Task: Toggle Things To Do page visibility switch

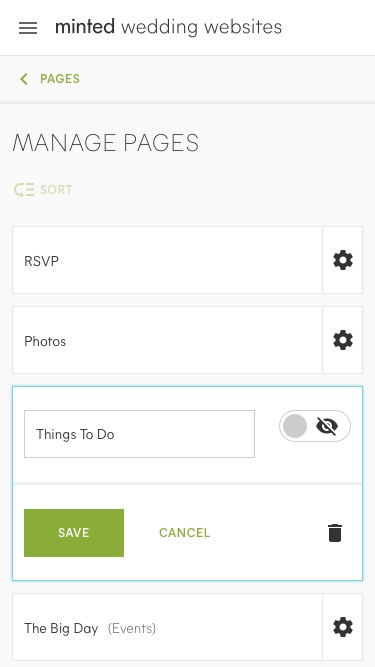Action: [315, 426]
